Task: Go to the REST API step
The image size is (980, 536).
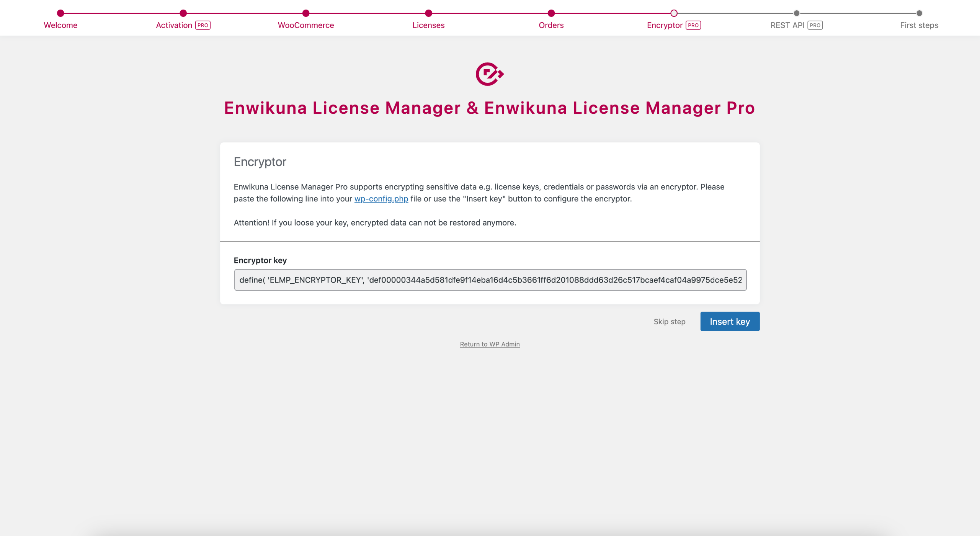Action: pyautogui.click(x=787, y=25)
